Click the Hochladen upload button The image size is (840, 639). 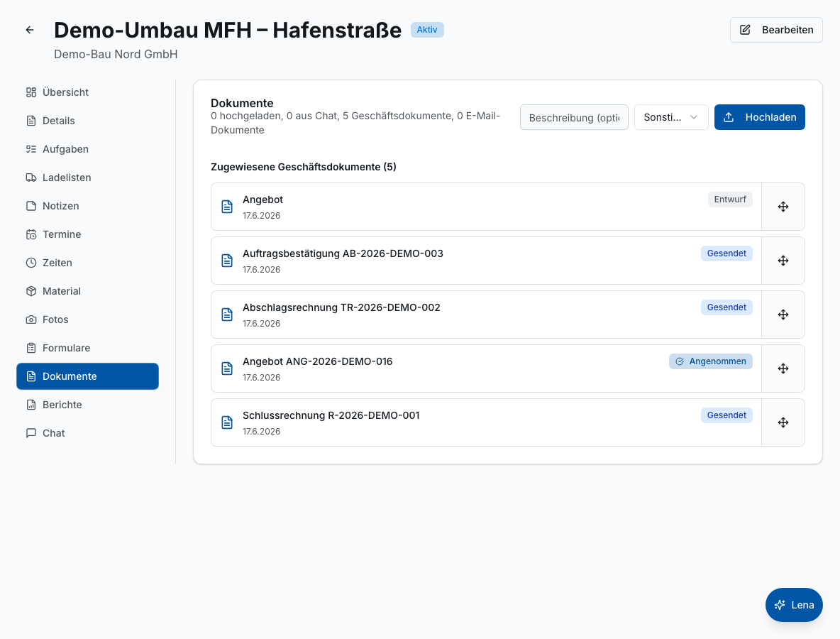pyautogui.click(x=759, y=117)
